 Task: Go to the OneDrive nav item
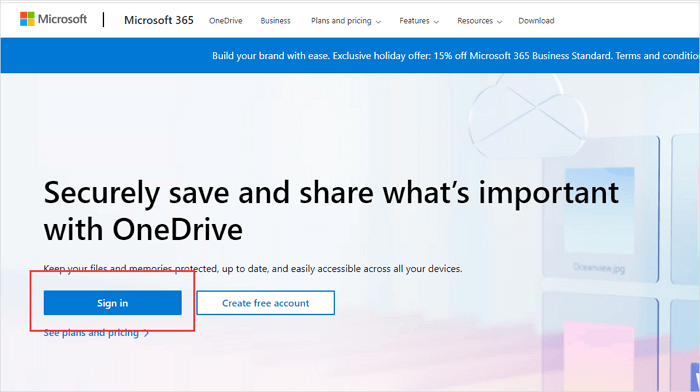(225, 21)
